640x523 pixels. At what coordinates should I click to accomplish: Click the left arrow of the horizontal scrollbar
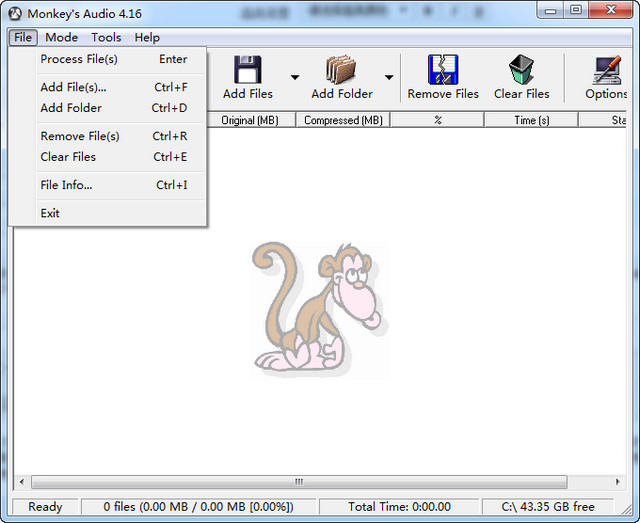point(22,482)
